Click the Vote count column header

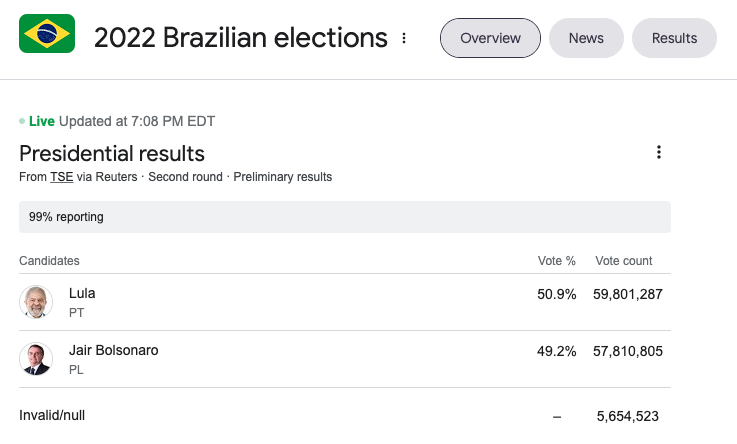pyautogui.click(x=624, y=261)
